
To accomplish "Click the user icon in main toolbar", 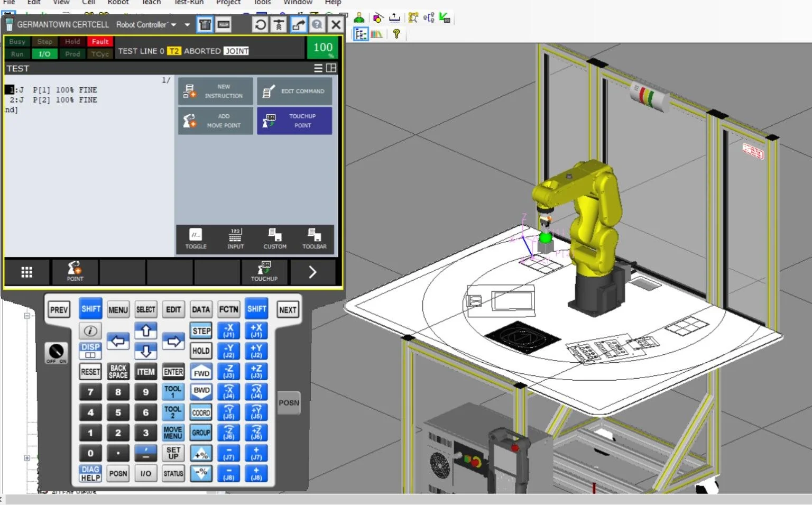I will 359,18.
